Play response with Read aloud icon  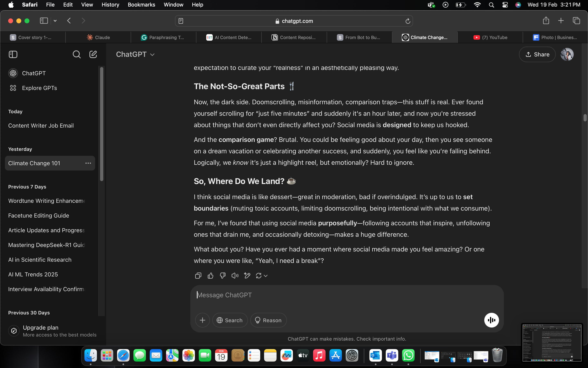(x=235, y=276)
